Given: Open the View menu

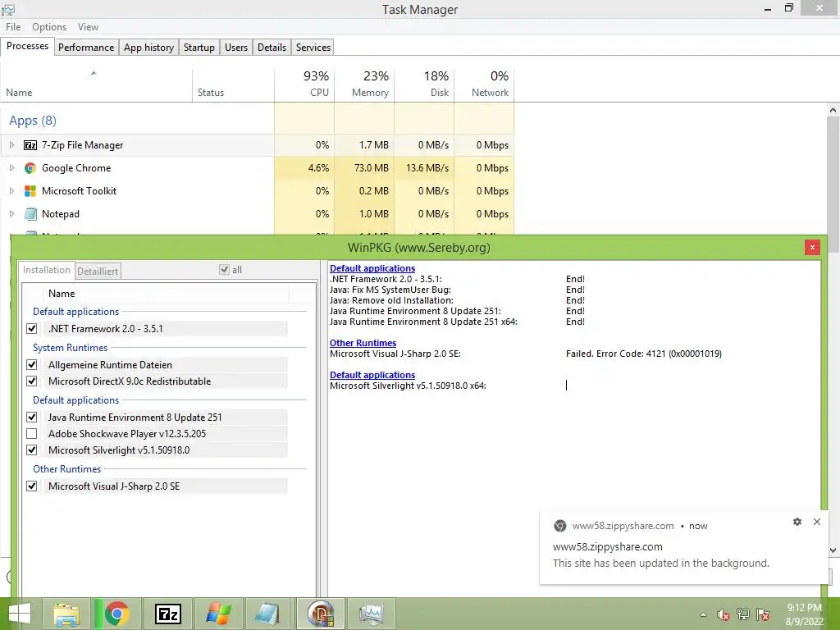Looking at the screenshot, I should click(88, 27).
